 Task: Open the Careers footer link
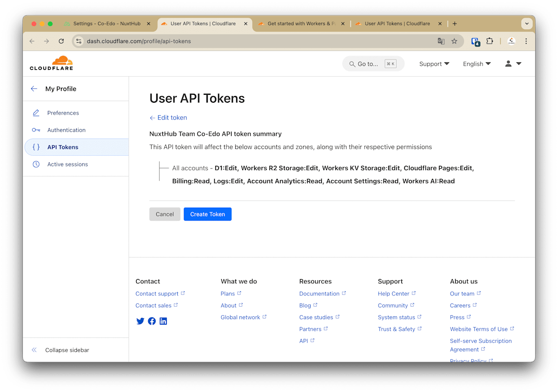[464, 306]
